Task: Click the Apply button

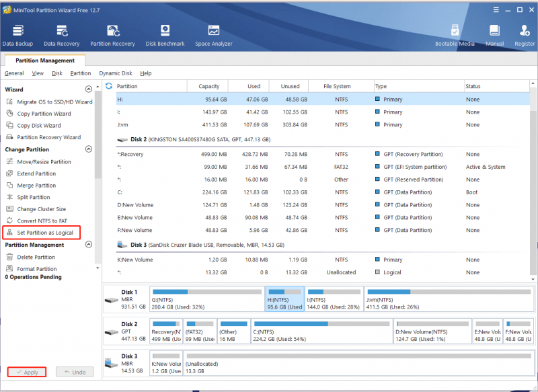Action: 27,372
